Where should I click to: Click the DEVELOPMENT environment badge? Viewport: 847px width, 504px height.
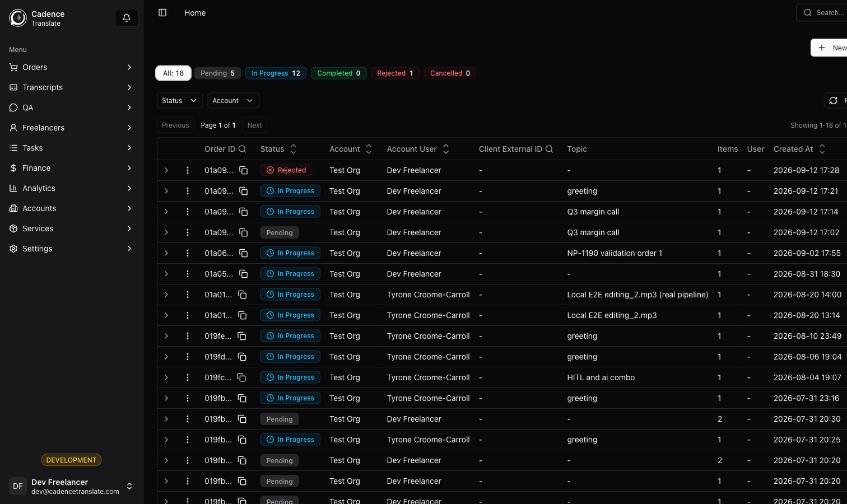pos(72,460)
